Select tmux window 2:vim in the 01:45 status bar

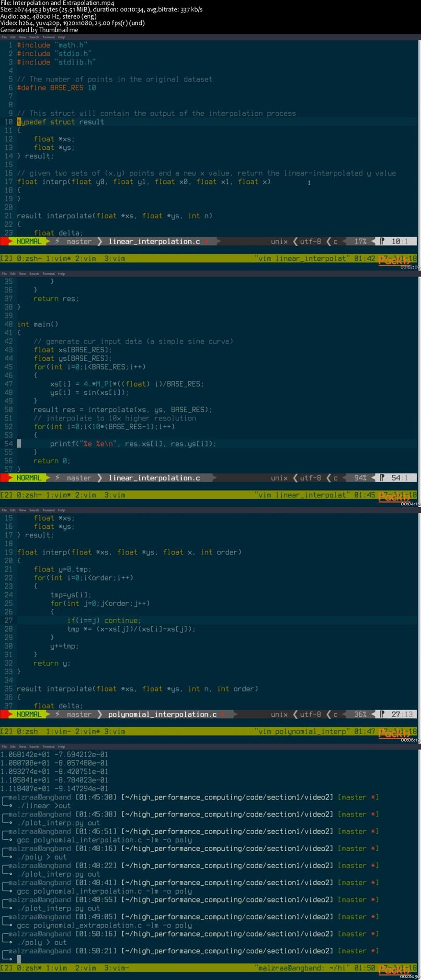click(x=85, y=495)
